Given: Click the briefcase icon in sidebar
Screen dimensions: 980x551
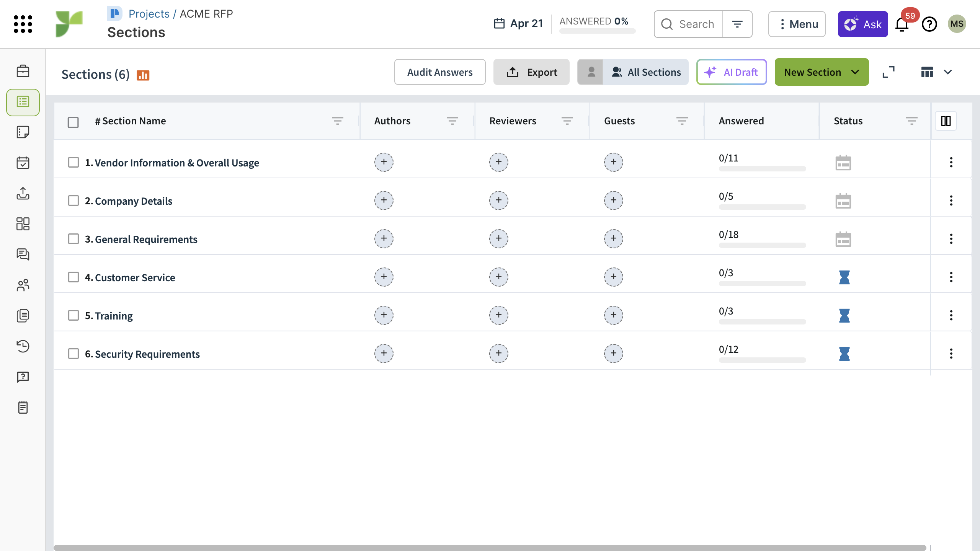Looking at the screenshot, I should [x=23, y=71].
